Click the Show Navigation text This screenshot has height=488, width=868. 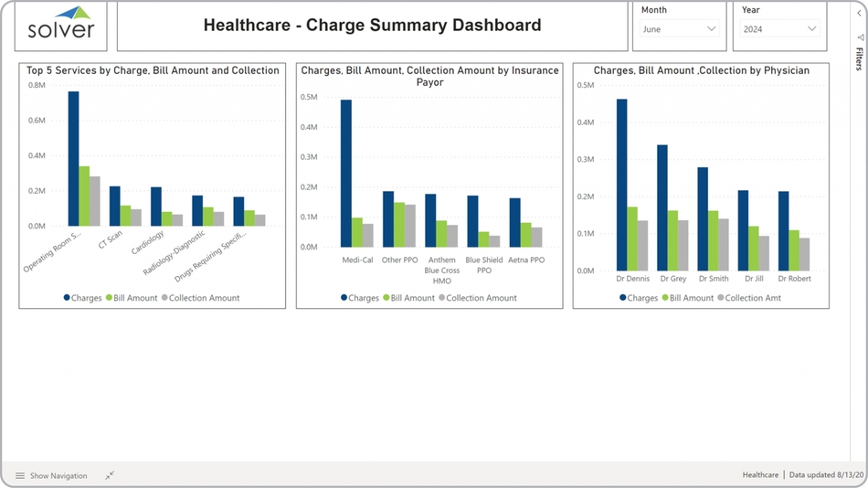coord(58,475)
